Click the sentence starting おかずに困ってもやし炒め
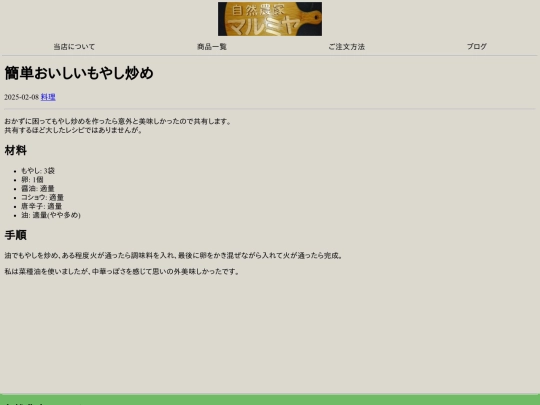The width and height of the screenshot is (540, 405). pyautogui.click(x=118, y=121)
